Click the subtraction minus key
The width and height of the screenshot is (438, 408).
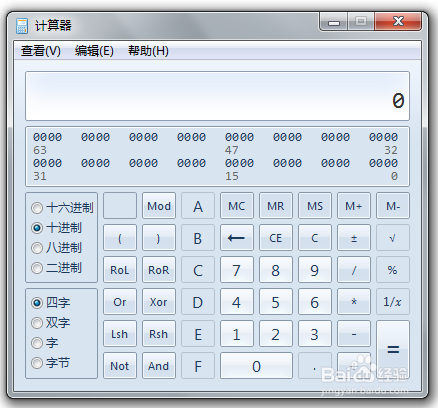pyautogui.click(x=354, y=334)
